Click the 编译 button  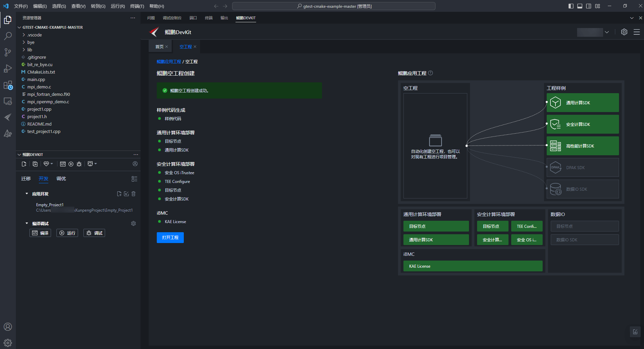click(40, 233)
